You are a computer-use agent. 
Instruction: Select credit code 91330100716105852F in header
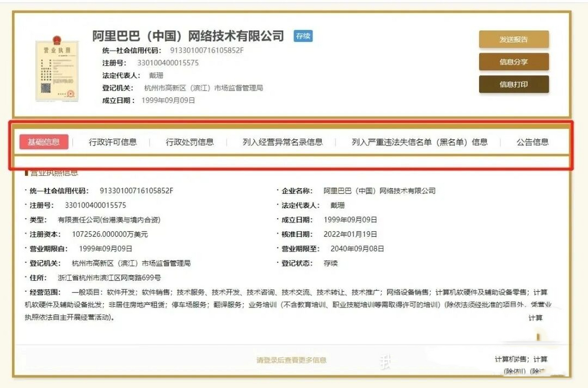click(x=207, y=50)
